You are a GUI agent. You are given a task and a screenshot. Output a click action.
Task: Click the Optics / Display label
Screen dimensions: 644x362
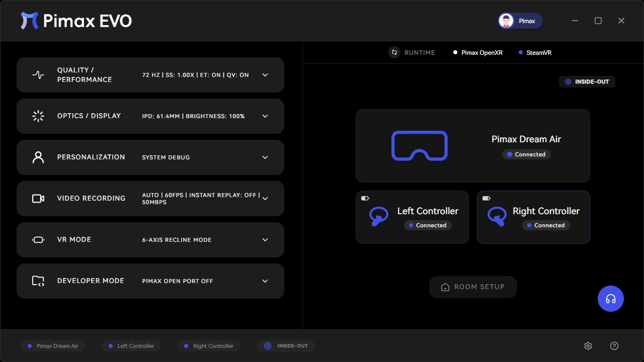[x=89, y=116]
